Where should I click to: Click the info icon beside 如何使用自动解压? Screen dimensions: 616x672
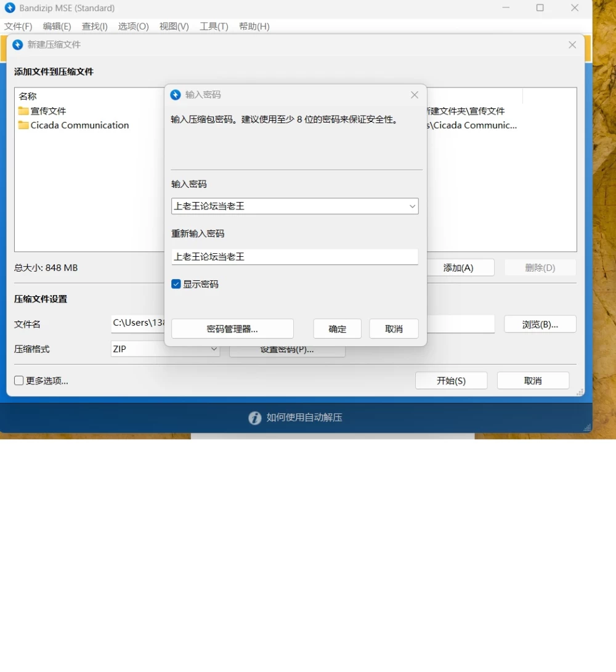point(254,418)
